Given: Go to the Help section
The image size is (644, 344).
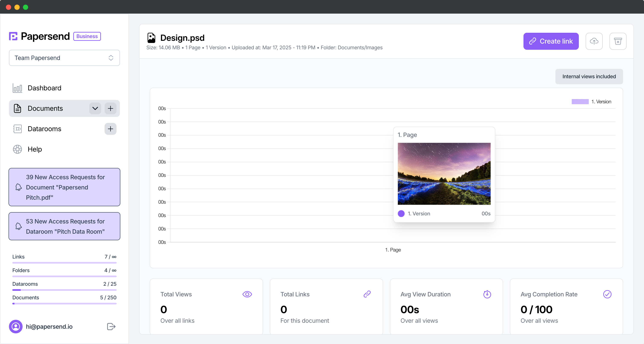Looking at the screenshot, I should coord(34,149).
